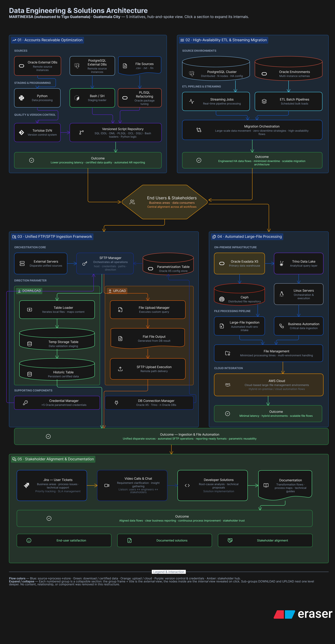
Task: Click the FILE PROCESSING PIPELINE heading
Action: 232,311
